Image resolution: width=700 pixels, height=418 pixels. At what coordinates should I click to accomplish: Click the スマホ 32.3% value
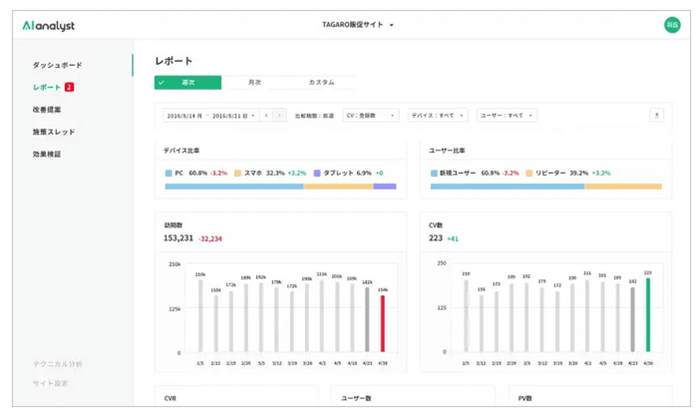pos(275,173)
